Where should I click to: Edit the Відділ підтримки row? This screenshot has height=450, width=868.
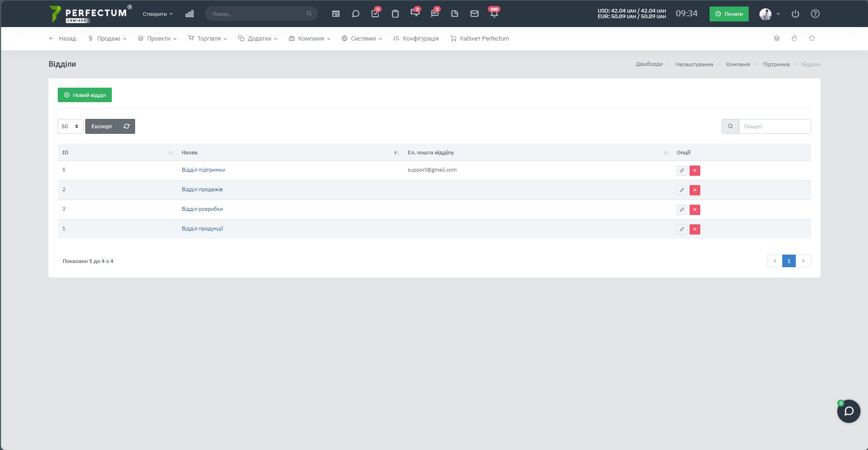point(682,171)
